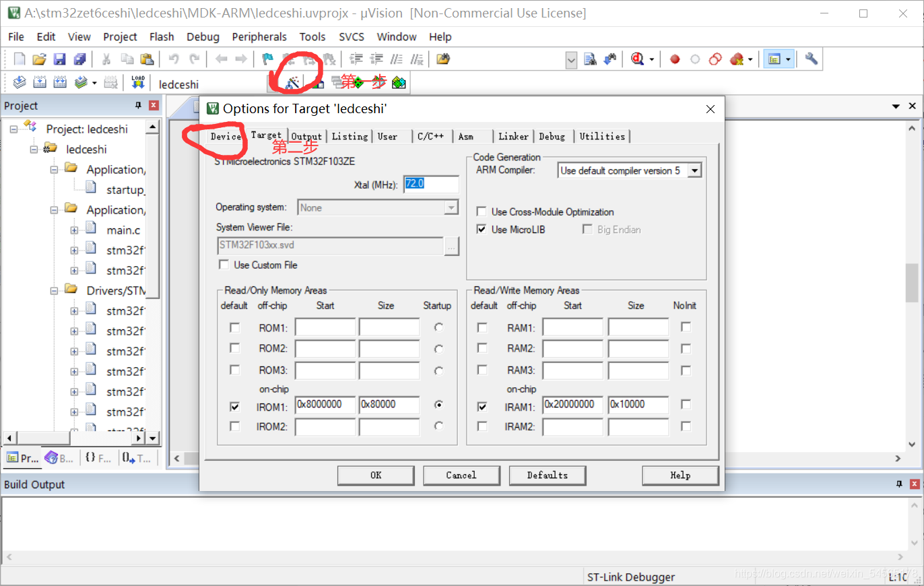Switch to the Debug tab
This screenshot has width=924, height=586.
point(552,136)
